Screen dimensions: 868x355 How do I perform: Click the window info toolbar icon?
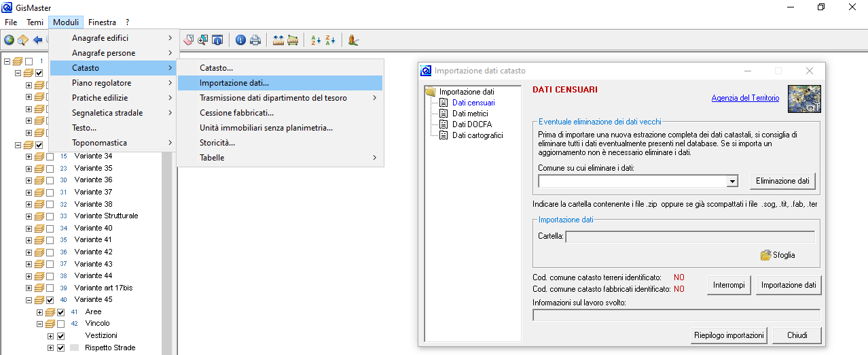pos(217,40)
